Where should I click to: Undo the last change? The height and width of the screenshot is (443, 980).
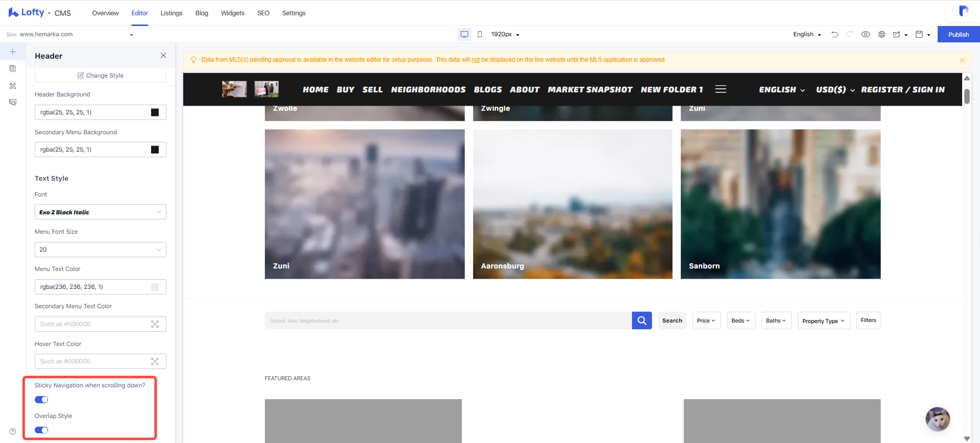pyautogui.click(x=835, y=34)
